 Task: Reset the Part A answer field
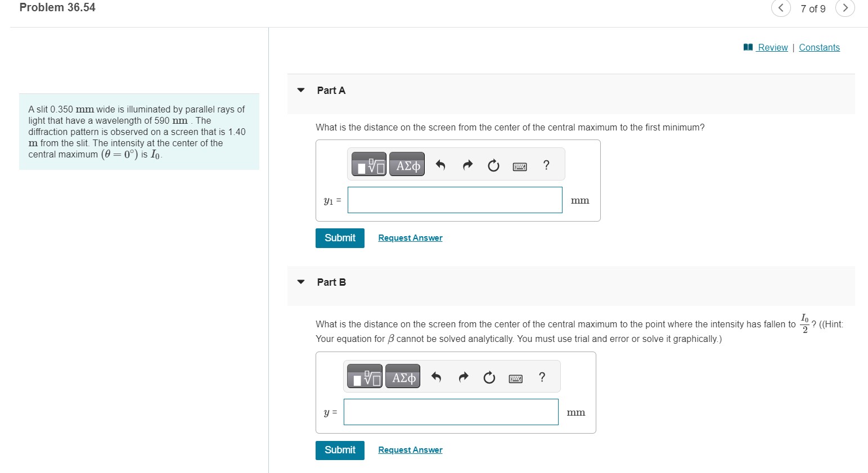[493, 165]
